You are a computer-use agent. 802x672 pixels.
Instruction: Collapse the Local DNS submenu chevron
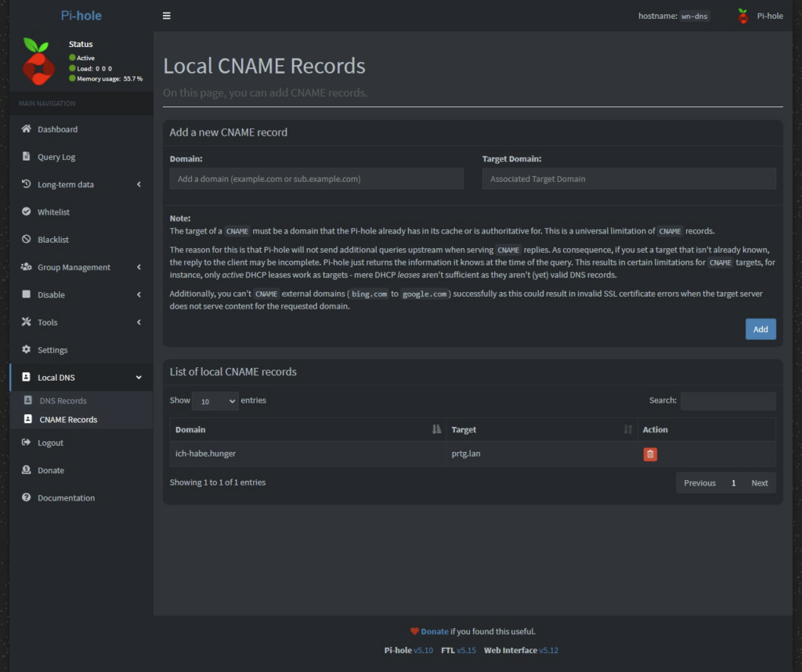[139, 378]
